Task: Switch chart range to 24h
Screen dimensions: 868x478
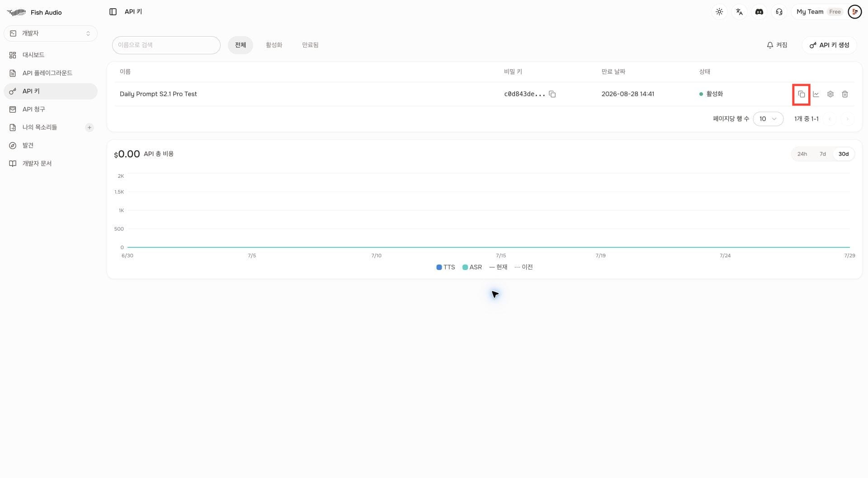Action: (802, 154)
